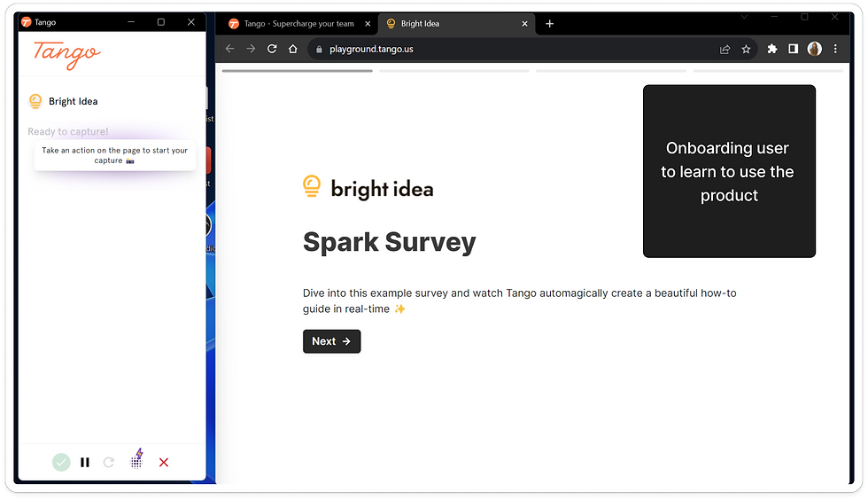This screenshot has width=868, height=500.
Task: Go back in the browser
Action: pyautogui.click(x=229, y=49)
